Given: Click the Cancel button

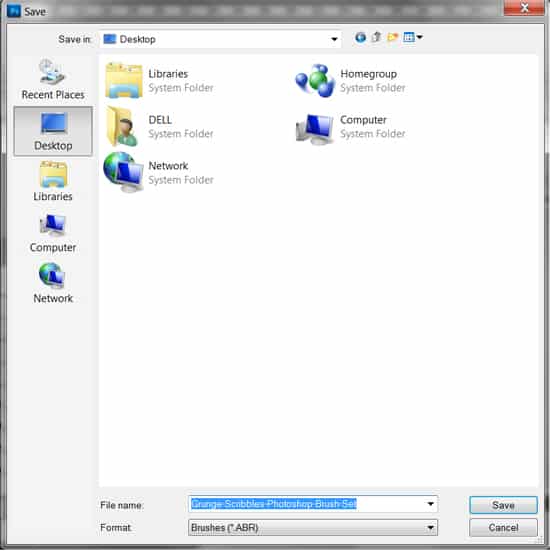Looking at the screenshot, I should pos(503,527).
